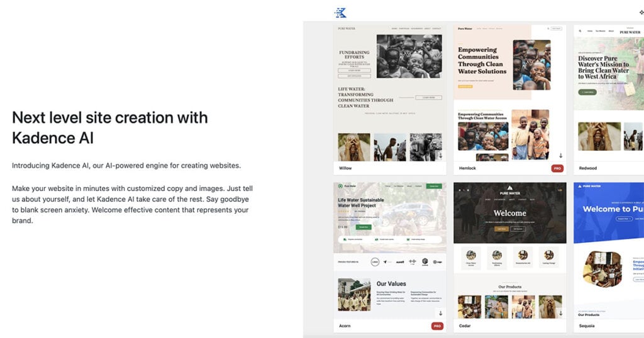This screenshot has width=644, height=338.
Task: Select the Cedar template name
Action: (x=465, y=325)
